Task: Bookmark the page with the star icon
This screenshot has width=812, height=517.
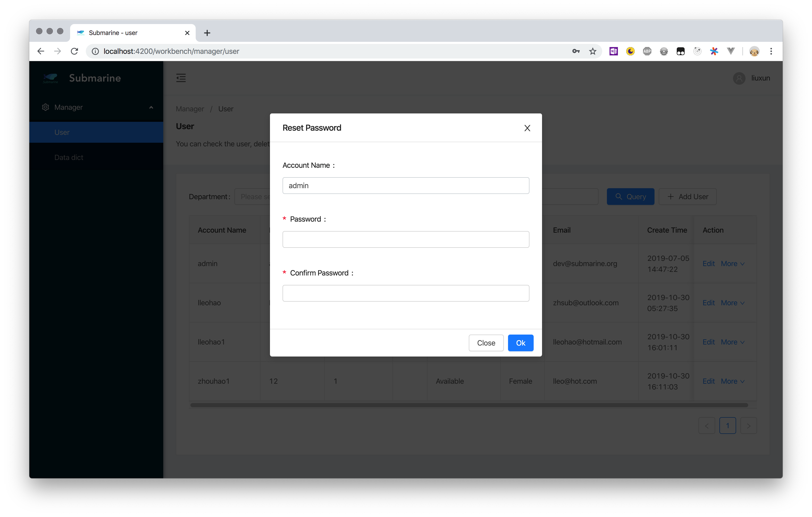Action: tap(593, 51)
